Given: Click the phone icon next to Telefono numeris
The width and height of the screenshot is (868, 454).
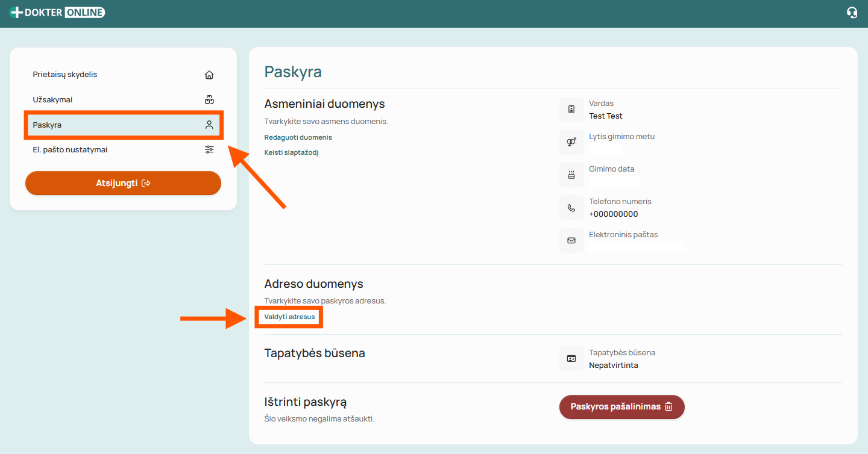Looking at the screenshot, I should (571, 208).
